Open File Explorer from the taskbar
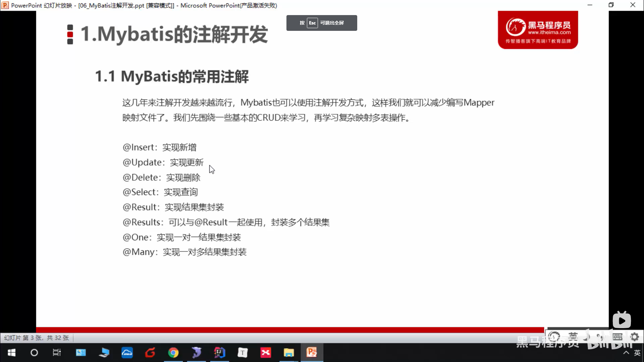Viewport: 644px width, 362px height. coord(288,353)
